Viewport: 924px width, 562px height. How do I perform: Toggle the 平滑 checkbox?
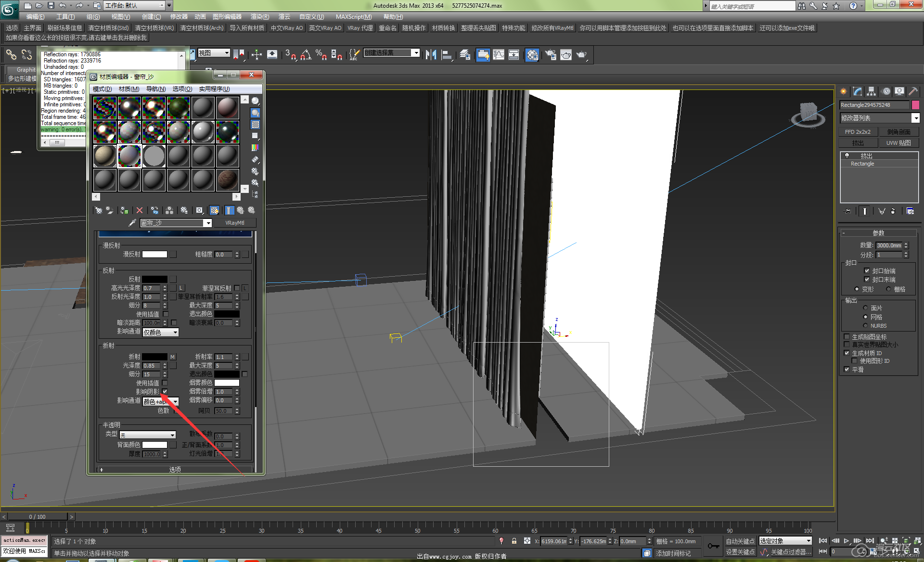pyautogui.click(x=847, y=370)
